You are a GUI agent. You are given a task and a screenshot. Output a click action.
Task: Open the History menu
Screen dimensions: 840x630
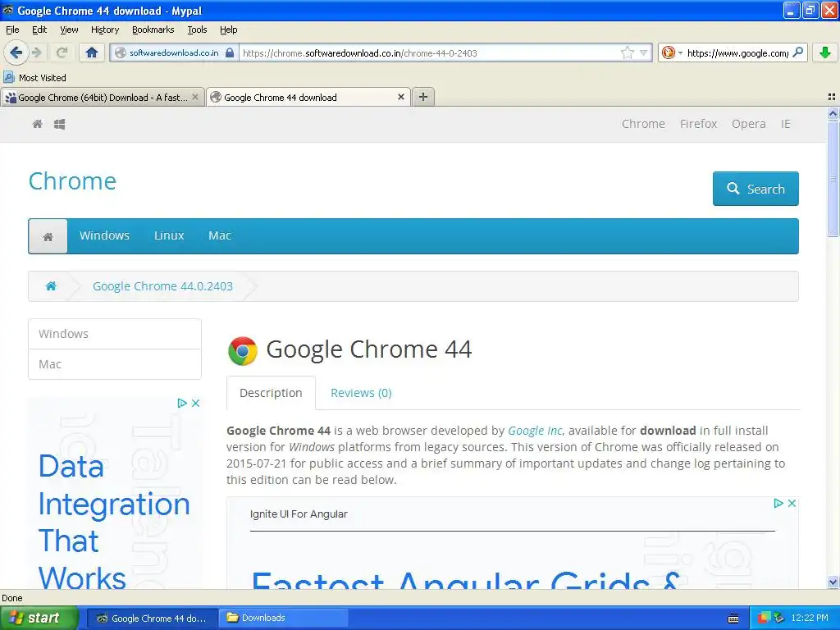tap(104, 30)
